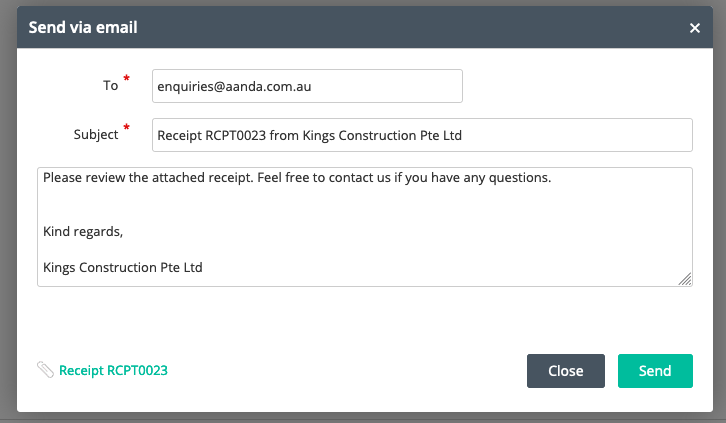Place cursor on the Kings Construction signature line
This screenshot has width=726, height=423.
click(x=123, y=267)
